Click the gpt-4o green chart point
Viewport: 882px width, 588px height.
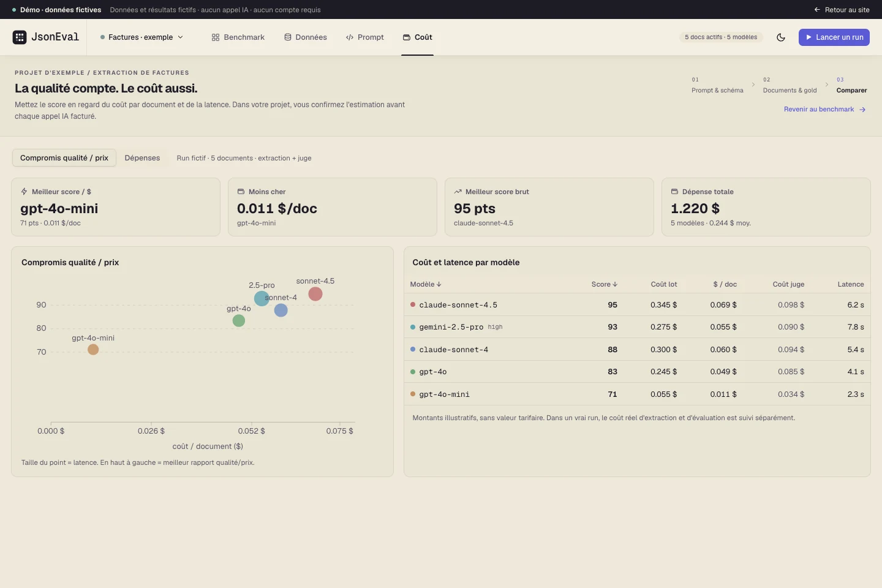239,320
